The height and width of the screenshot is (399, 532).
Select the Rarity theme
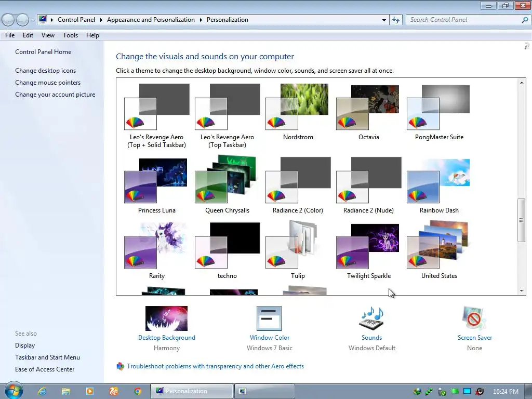point(157,251)
